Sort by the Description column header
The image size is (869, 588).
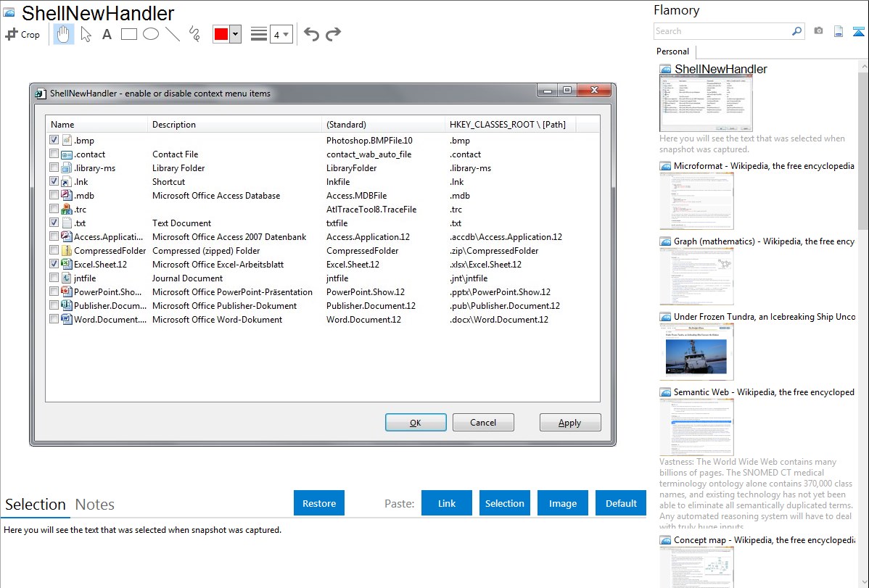234,124
